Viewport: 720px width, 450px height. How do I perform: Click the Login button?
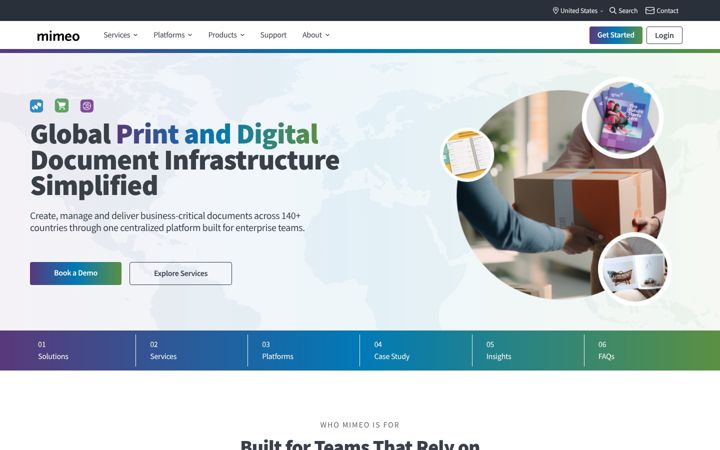coord(664,35)
